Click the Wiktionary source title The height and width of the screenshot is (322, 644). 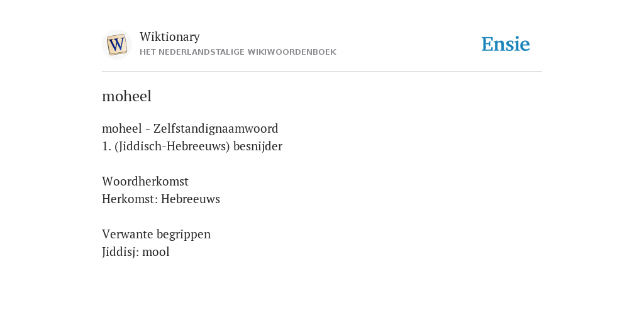[x=170, y=36]
